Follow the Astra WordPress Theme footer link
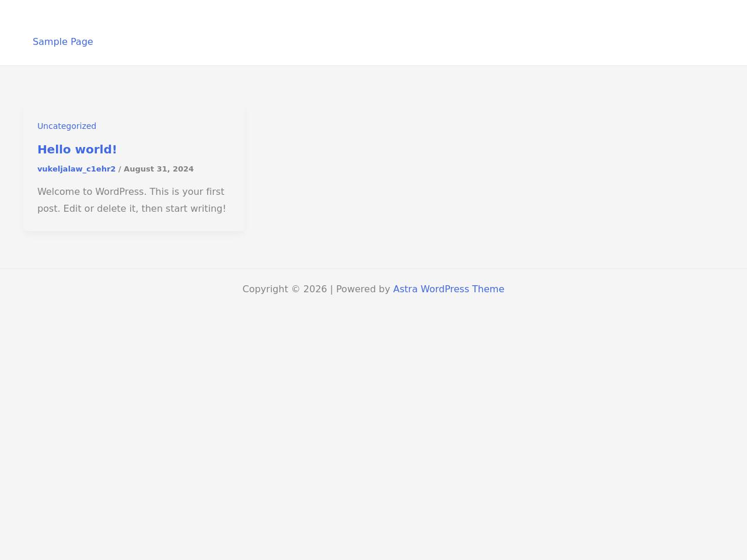Viewport: 747px width, 560px height. 448,289
